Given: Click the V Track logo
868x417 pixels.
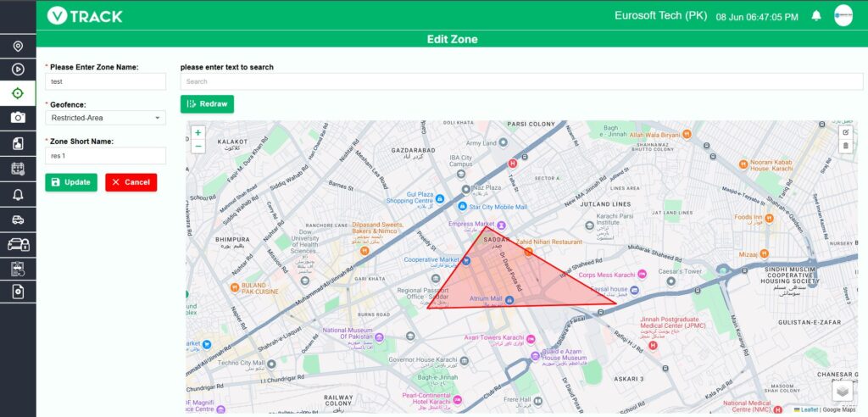Looking at the screenshot, I should click(85, 16).
